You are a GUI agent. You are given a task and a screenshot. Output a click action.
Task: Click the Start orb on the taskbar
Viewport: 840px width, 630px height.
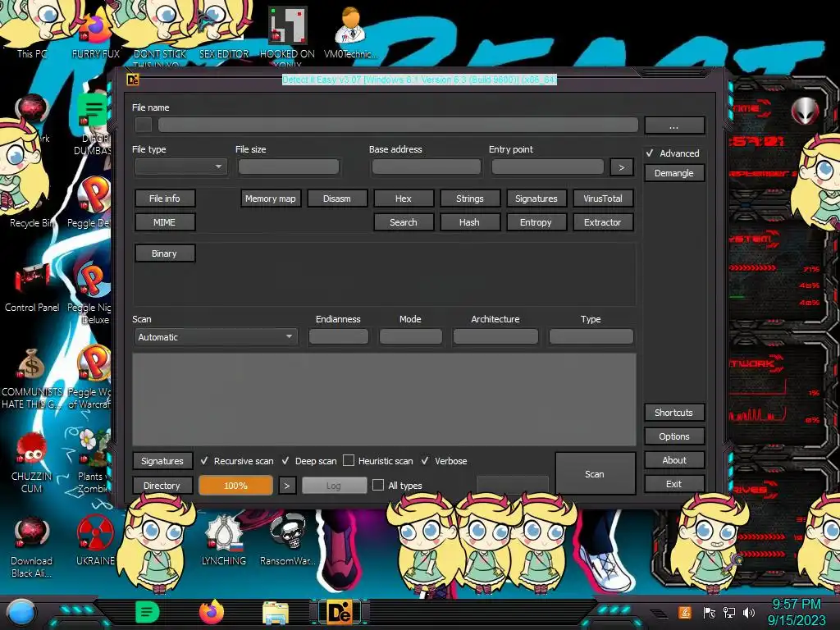tap(21, 613)
